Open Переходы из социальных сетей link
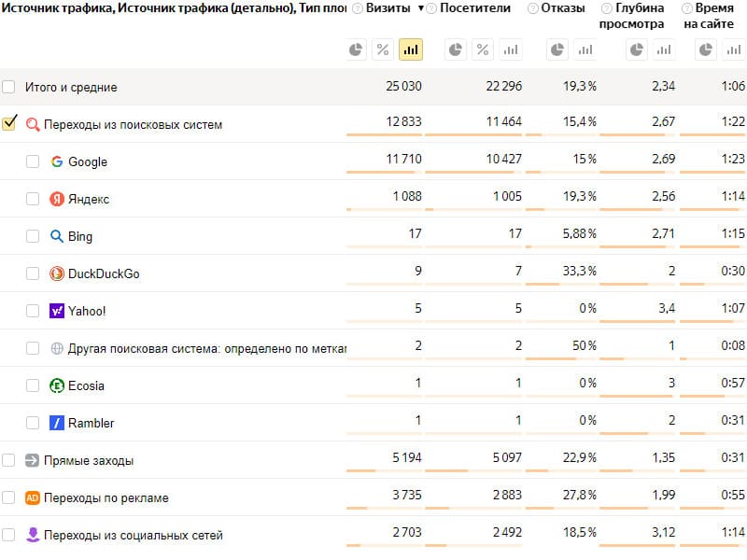747x560 pixels. coord(134,535)
